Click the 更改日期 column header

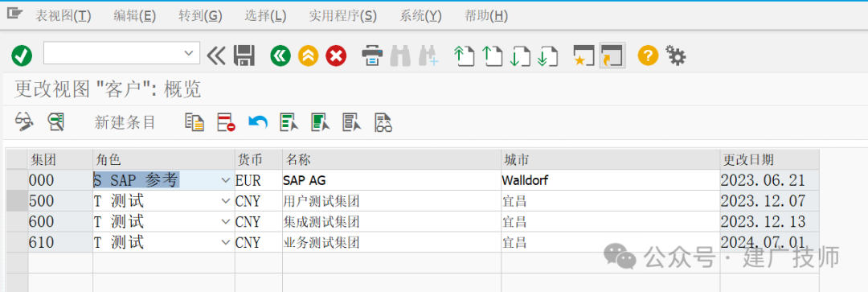769,159
